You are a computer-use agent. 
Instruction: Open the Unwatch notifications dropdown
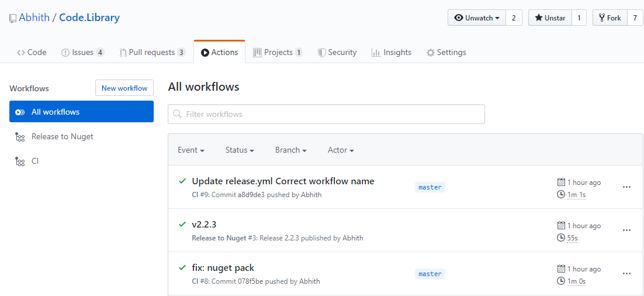tap(477, 18)
